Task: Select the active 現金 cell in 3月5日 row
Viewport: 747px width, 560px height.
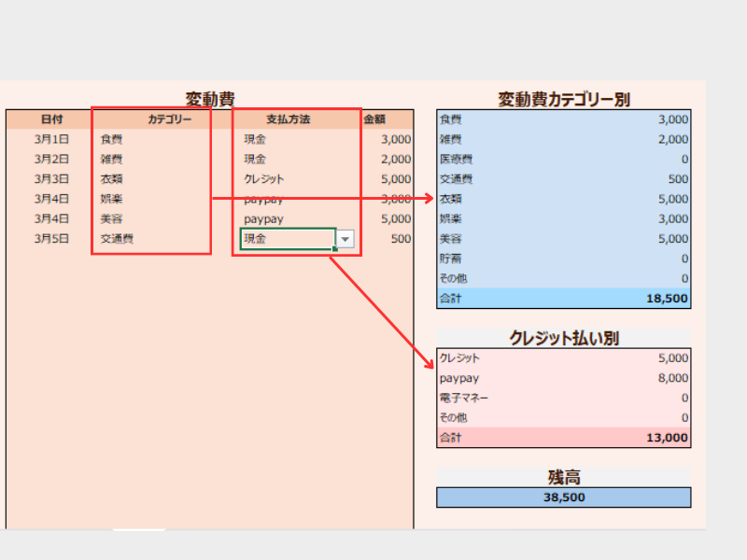Action: tap(286, 240)
